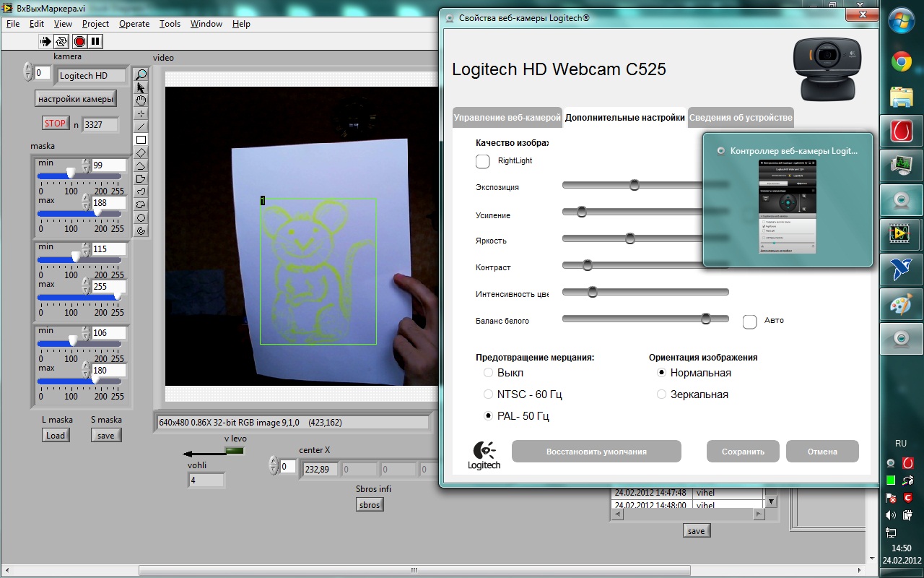Screen dimensions: 924x578
Task: Click the Экспозиция slider handle
Action: (x=634, y=185)
